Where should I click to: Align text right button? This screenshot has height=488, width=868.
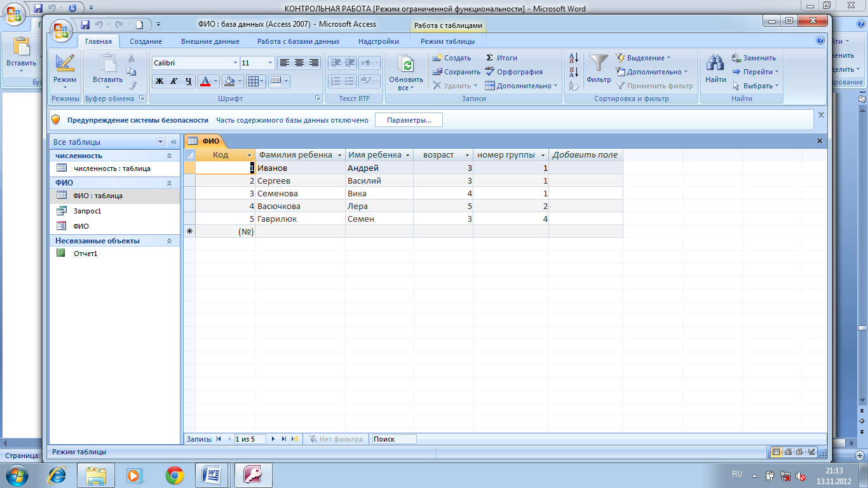coord(314,63)
